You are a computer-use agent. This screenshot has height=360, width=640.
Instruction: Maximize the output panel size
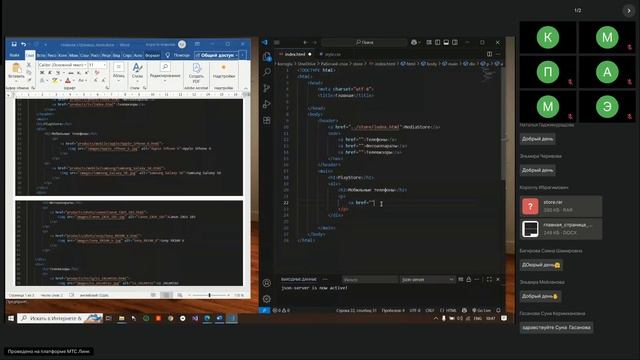pos(489,280)
